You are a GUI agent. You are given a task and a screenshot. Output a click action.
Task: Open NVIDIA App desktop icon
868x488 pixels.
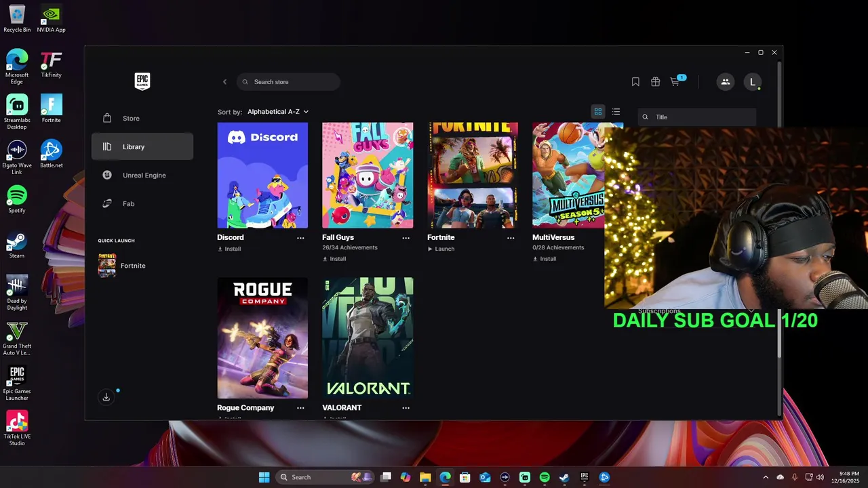[51, 19]
